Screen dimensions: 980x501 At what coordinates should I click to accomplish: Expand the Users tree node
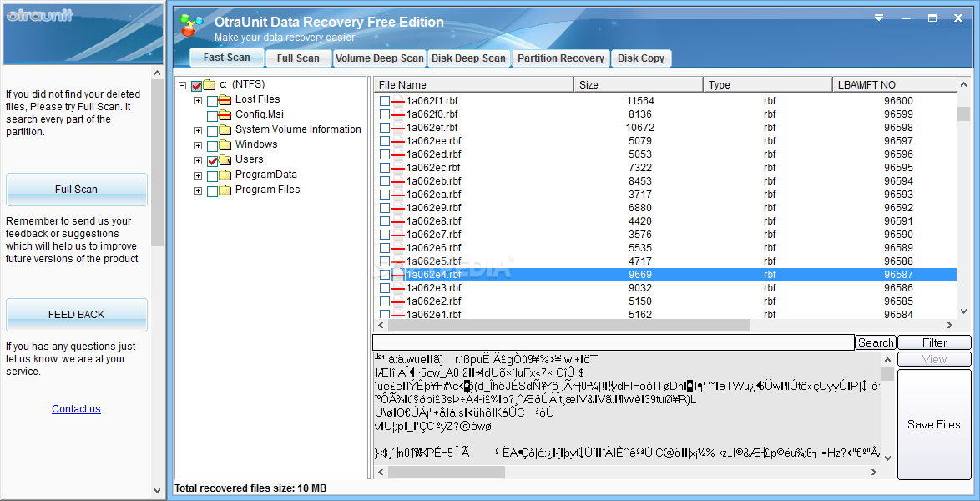(x=198, y=160)
